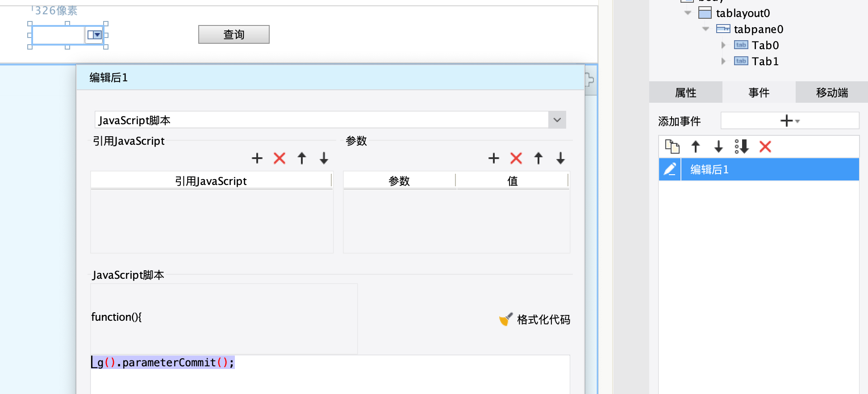Viewport: 868px width, 394px height.
Task: Click the 参数 column header
Action: pos(399,181)
